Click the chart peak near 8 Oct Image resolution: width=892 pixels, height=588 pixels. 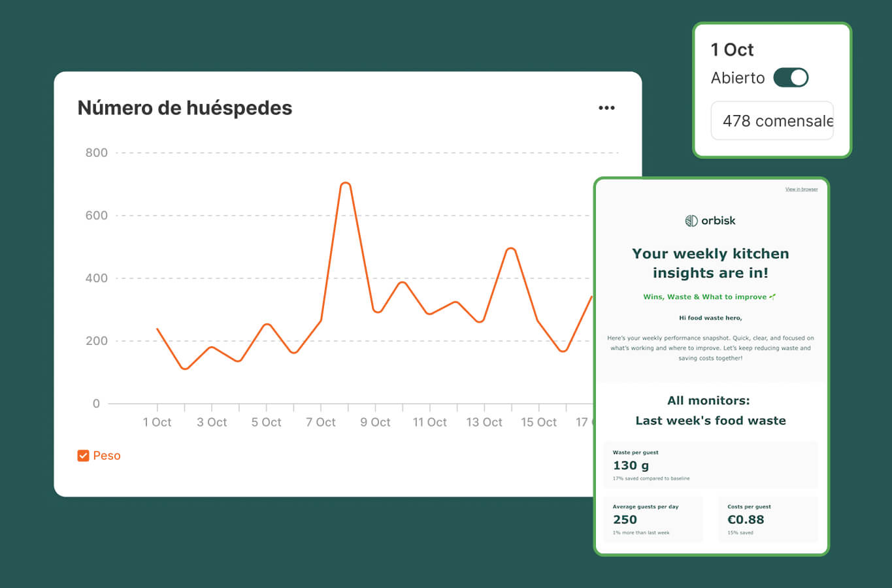click(x=346, y=184)
